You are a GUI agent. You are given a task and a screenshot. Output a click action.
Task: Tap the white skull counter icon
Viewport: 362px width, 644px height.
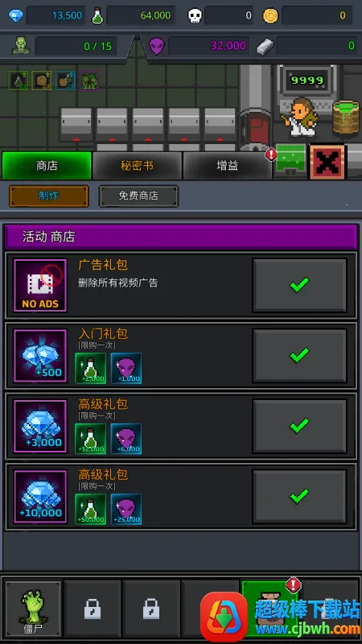tap(195, 16)
